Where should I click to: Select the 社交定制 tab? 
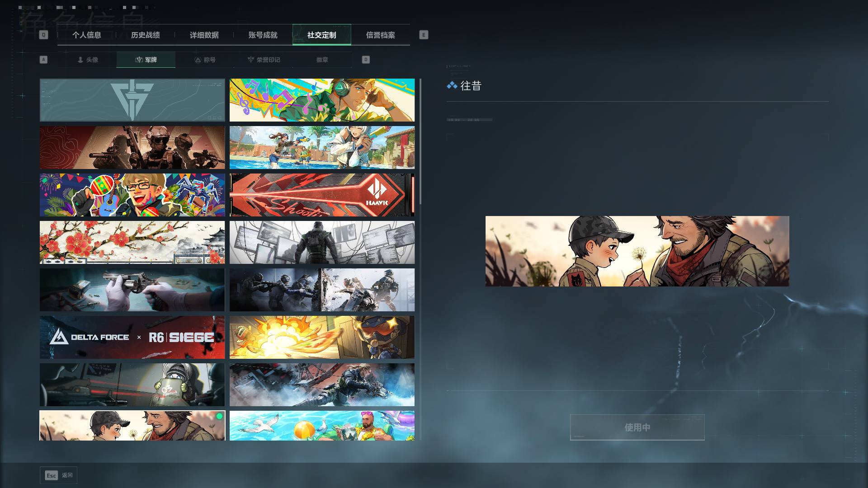tap(322, 35)
